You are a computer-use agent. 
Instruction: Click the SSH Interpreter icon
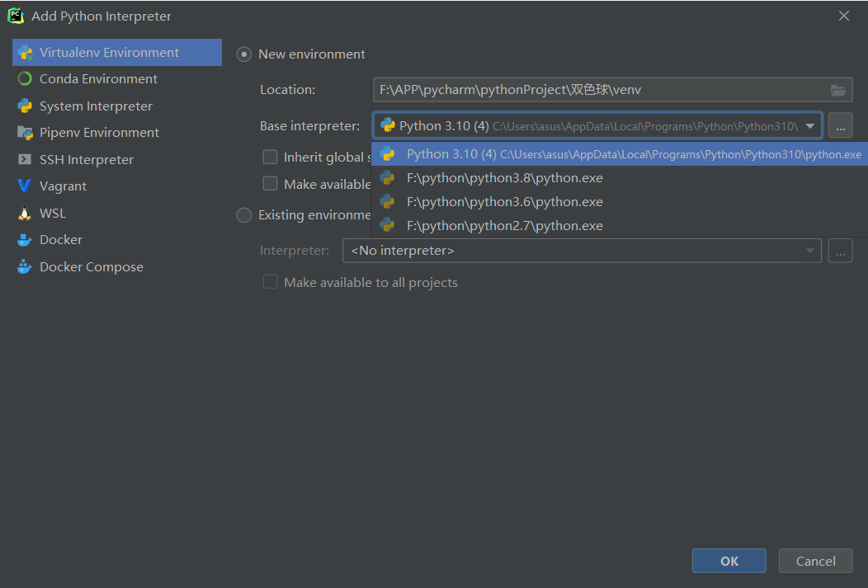click(x=25, y=160)
